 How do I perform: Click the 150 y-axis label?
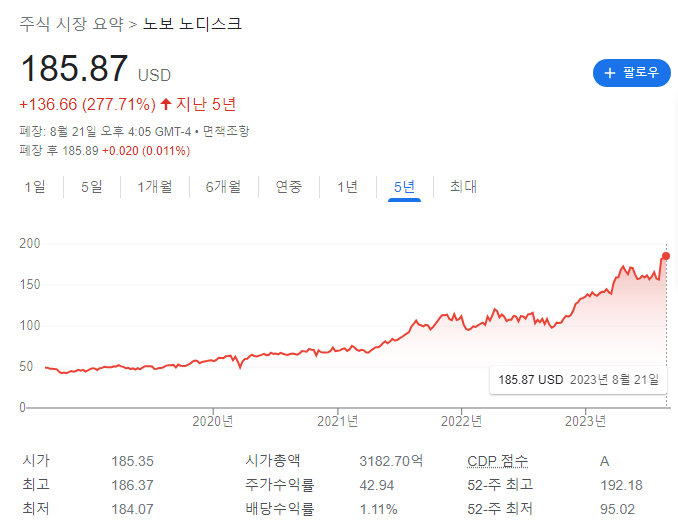coord(29,285)
